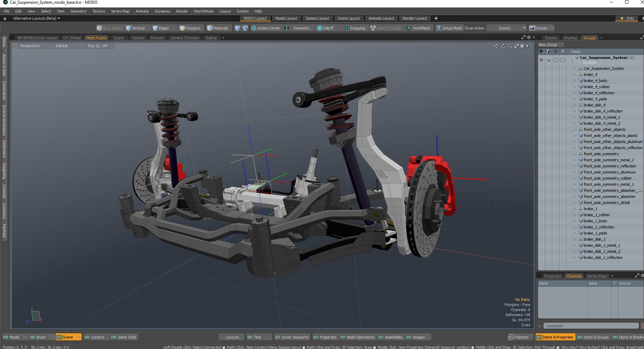Viewport: 644px width, 349px height.
Task: Switch to the Scenes tab
Action: 551,38
